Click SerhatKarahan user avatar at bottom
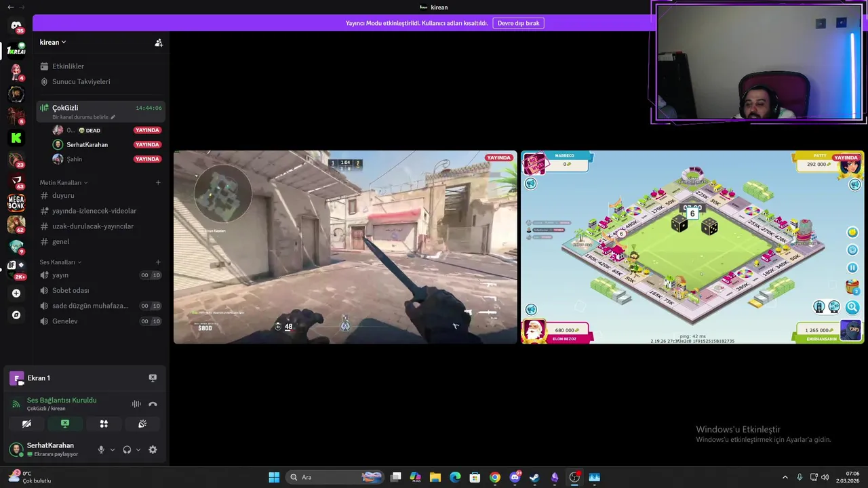The height and width of the screenshot is (488, 868). (16, 449)
